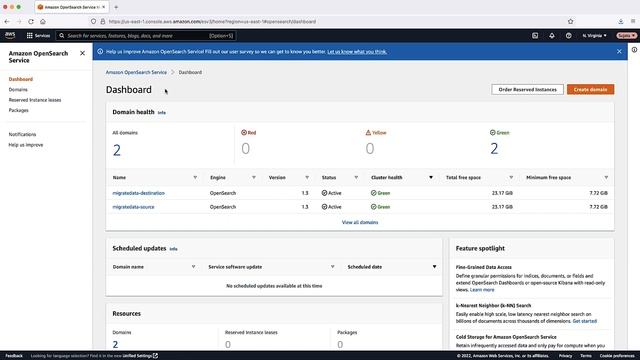Click Info link next to Scheduled updates
The image size is (640, 360).
(173, 249)
